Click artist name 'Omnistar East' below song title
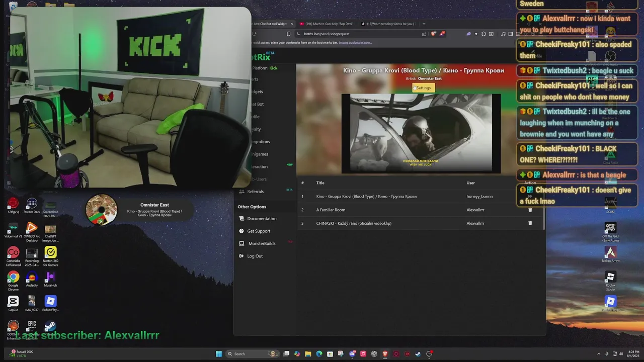This screenshot has width=644, height=362. point(430,79)
